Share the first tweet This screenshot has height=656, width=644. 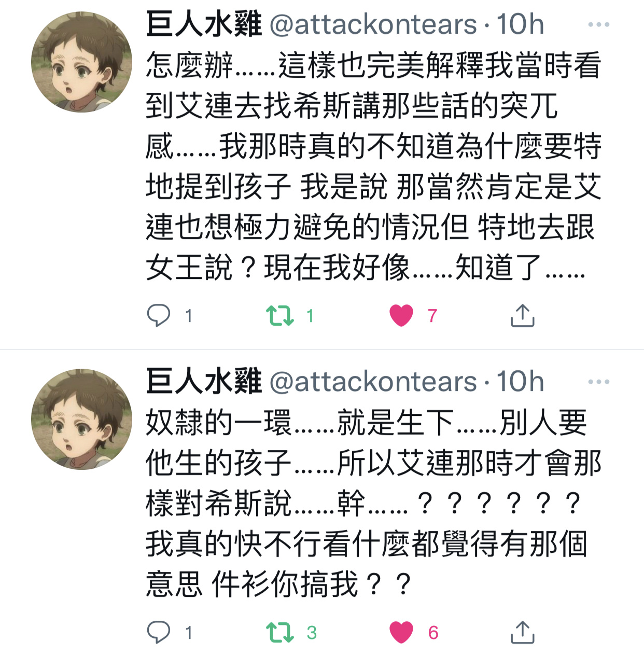pyautogui.click(x=522, y=315)
